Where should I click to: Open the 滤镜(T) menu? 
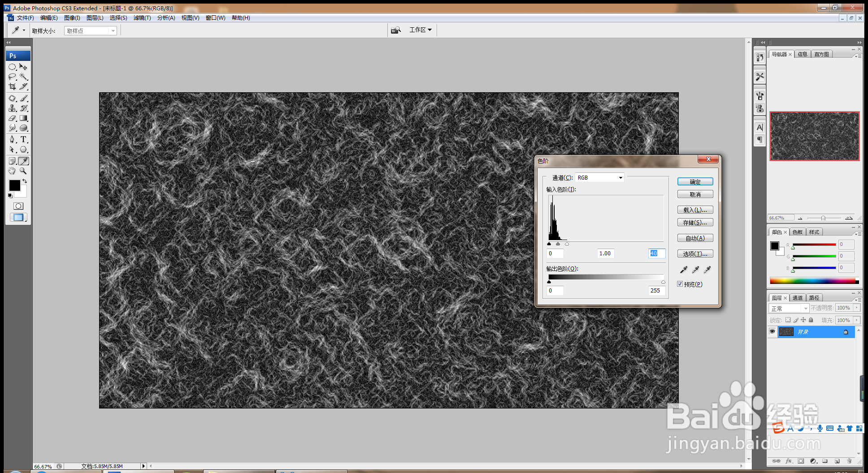[x=142, y=18]
